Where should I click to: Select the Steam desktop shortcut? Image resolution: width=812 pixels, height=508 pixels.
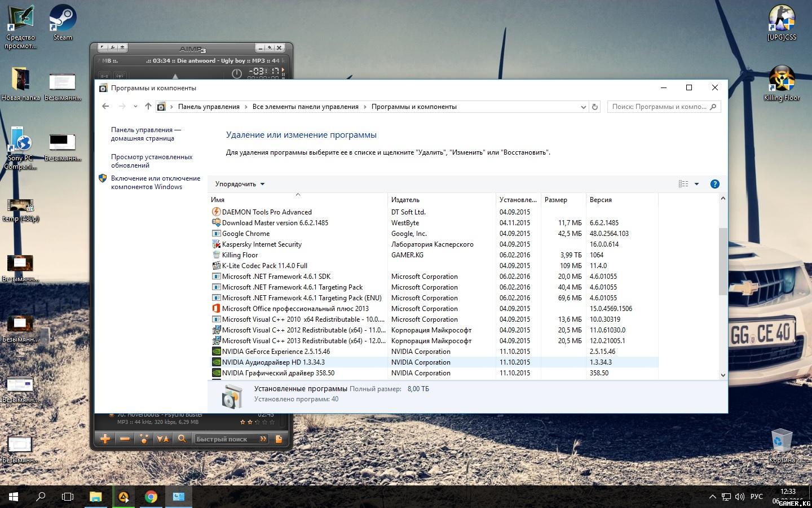pyautogui.click(x=63, y=23)
